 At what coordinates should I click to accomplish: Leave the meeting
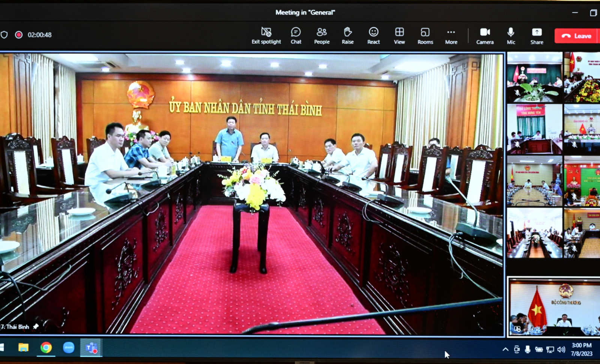[x=576, y=36]
